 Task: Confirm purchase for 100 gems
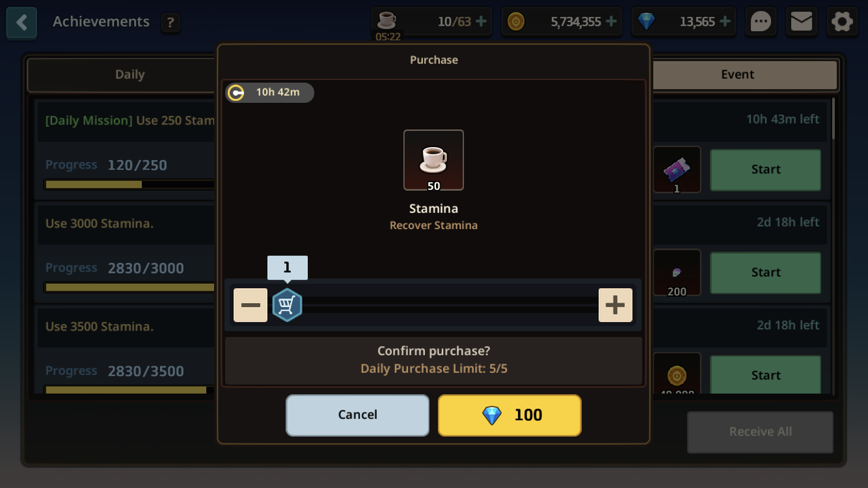tap(509, 415)
